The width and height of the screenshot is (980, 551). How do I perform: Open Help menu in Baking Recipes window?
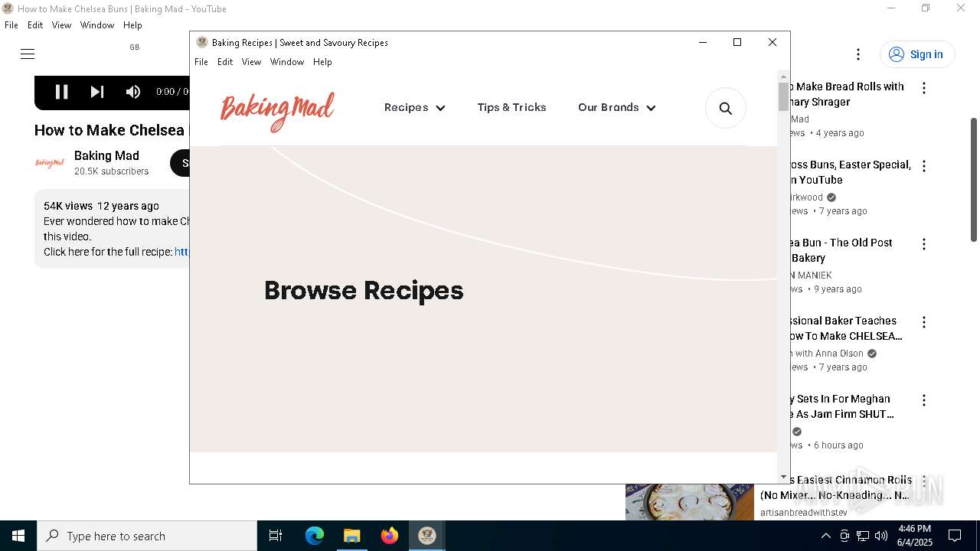click(322, 62)
